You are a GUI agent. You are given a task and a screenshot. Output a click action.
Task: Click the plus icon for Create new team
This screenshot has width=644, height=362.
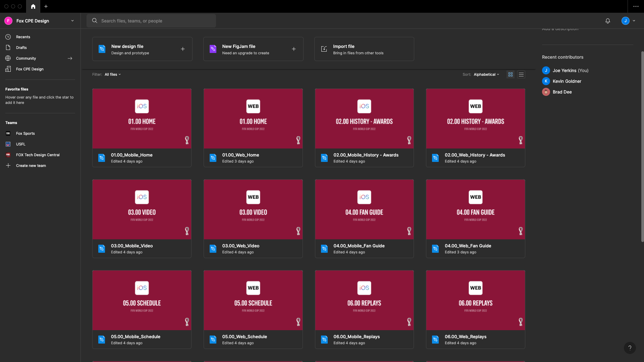[8, 166]
